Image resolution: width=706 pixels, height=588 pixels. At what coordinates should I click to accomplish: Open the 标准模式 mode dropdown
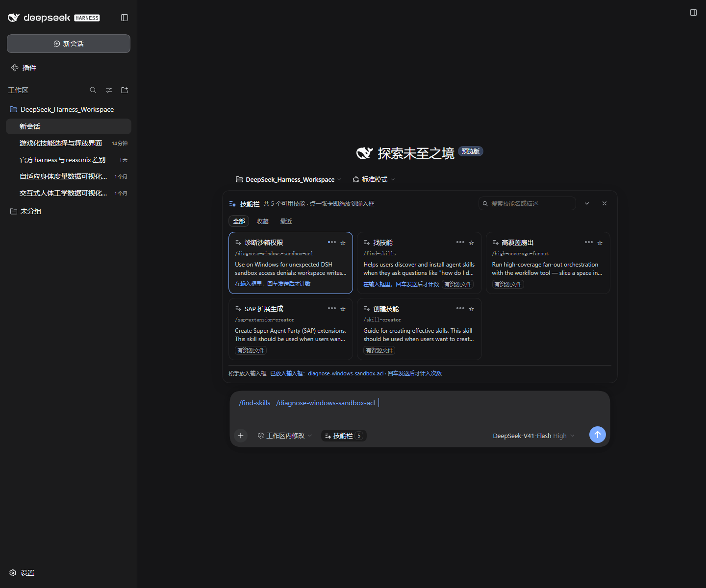(374, 179)
